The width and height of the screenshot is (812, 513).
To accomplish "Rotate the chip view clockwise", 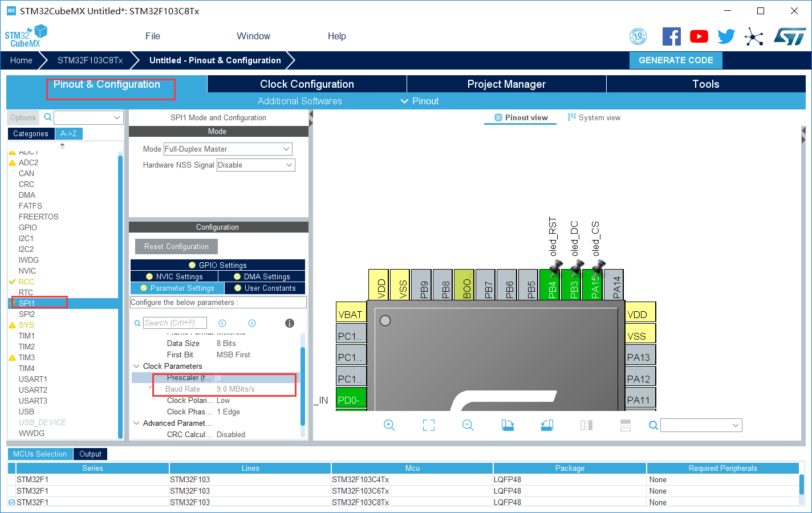I will (507, 425).
